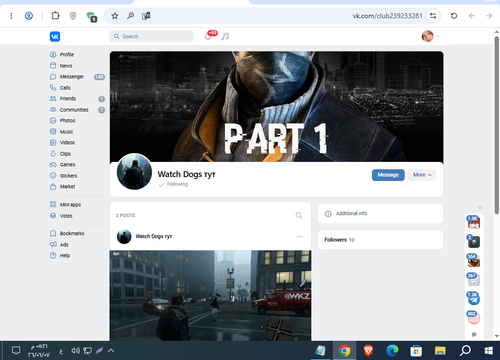Screen dimensions: 500x360
Task: Open File Explorer in taskbar
Action: (440, 351)
